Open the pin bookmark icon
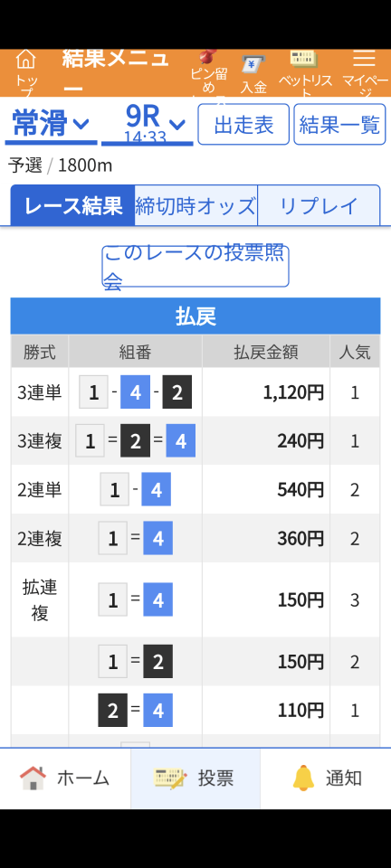 208,58
